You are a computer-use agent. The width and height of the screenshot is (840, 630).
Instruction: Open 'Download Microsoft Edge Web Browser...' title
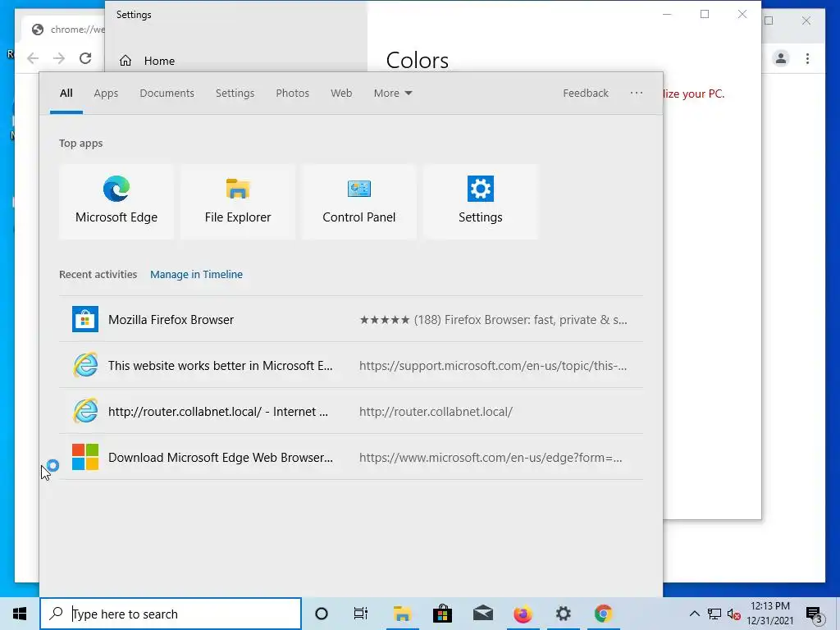[x=220, y=458]
